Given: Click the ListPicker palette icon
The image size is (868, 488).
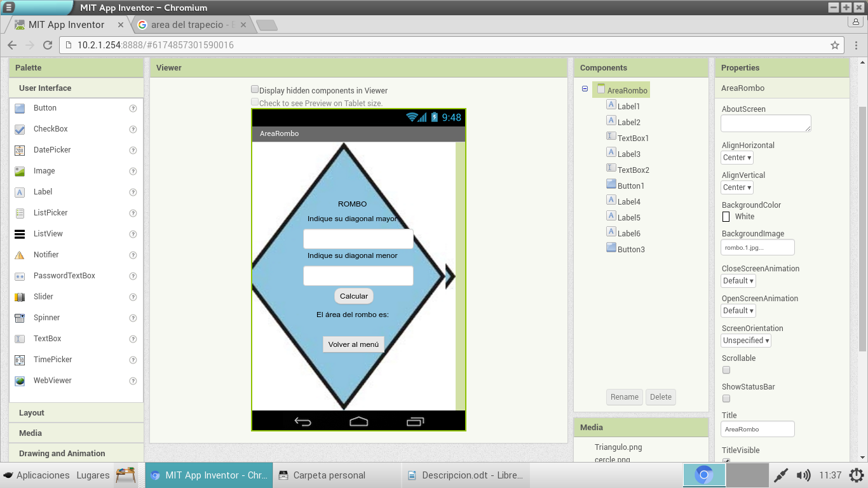Looking at the screenshot, I should (x=20, y=213).
